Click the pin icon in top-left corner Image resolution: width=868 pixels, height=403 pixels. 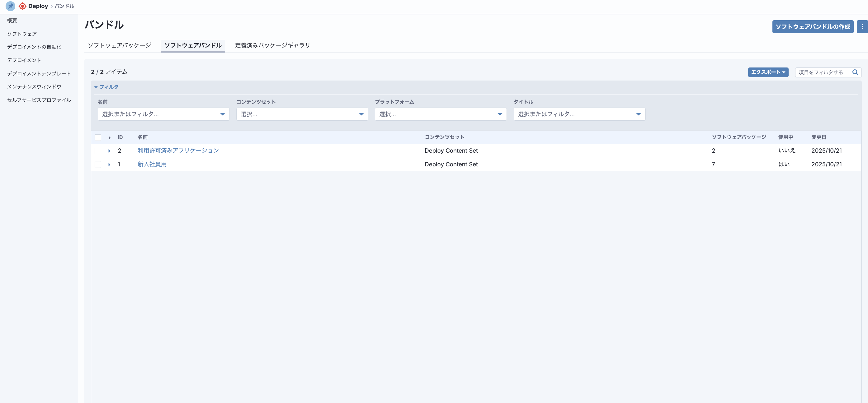[x=11, y=6]
